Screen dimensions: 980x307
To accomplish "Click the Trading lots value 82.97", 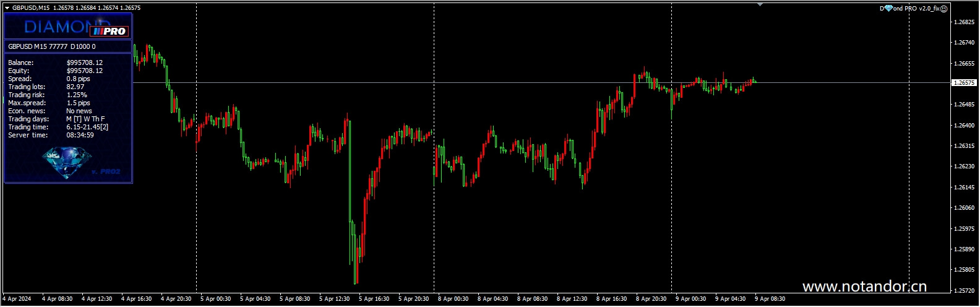I will click(x=75, y=87).
